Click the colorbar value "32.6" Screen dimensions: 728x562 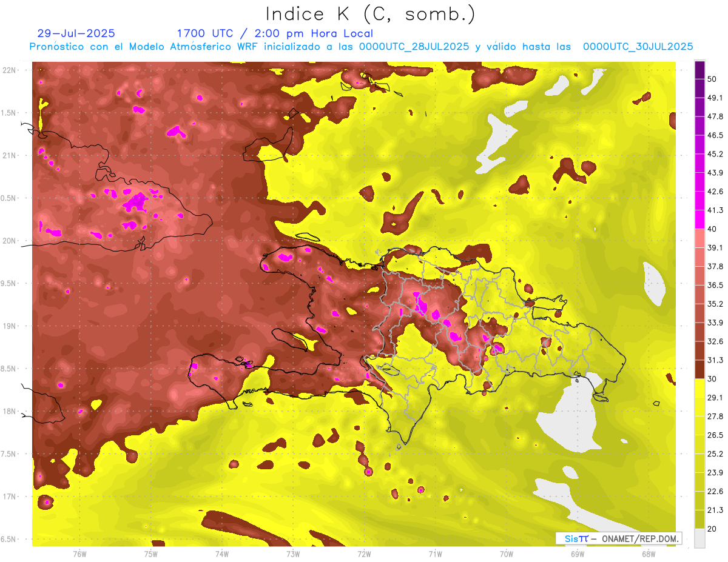pos(715,341)
